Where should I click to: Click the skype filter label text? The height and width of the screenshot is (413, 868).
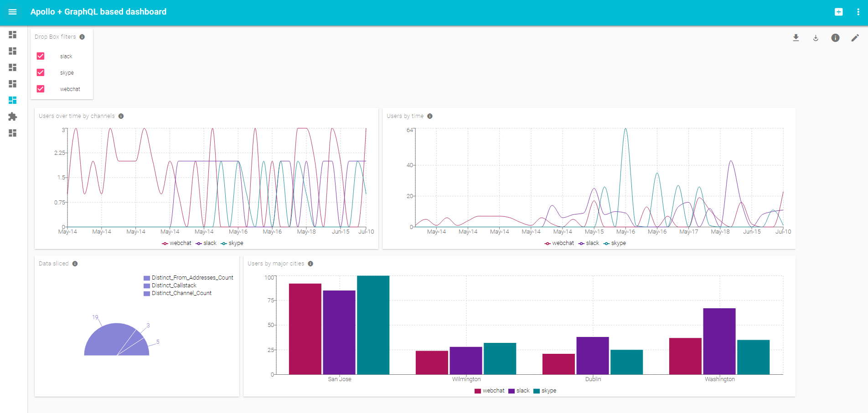coord(67,73)
